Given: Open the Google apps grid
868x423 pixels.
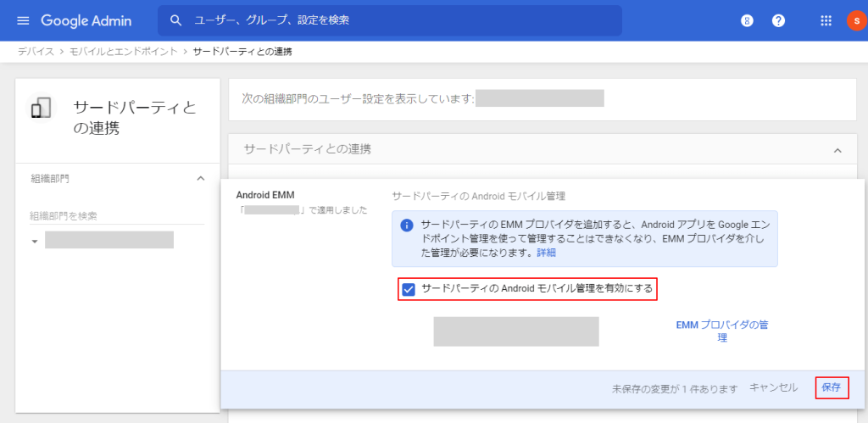Looking at the screenshot, I should pyautogui.click(x=826, y=21).
